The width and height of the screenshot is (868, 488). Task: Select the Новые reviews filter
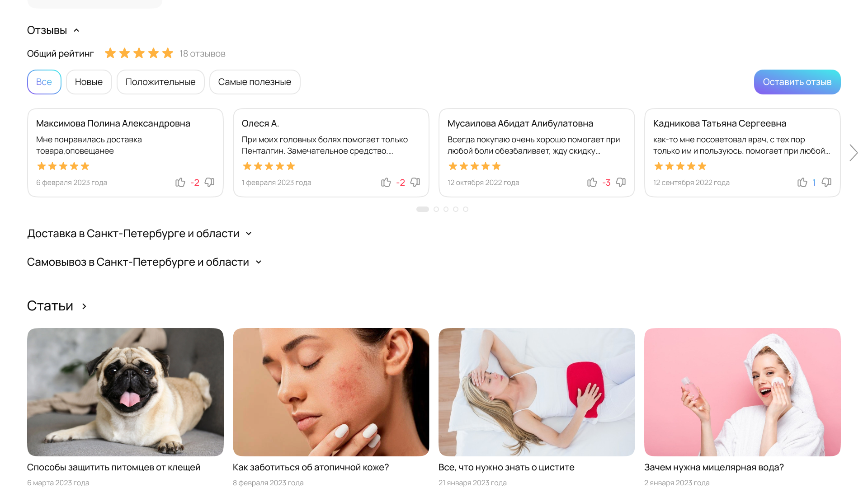[x=89, y=82]
